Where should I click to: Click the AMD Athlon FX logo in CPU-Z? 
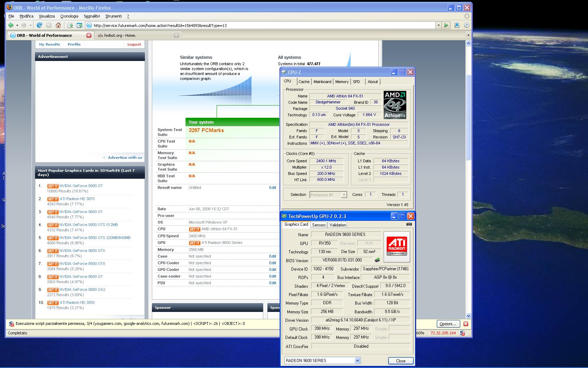coord(395,105)
